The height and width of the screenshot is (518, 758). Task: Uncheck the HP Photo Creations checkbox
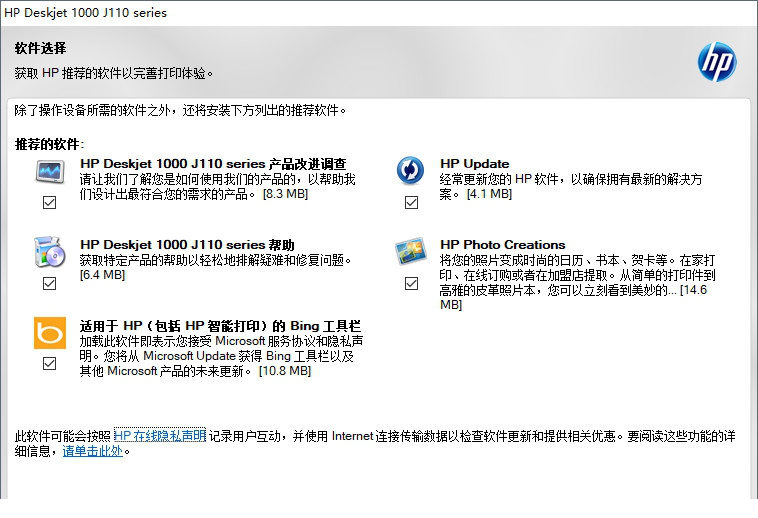coord(411,283)
